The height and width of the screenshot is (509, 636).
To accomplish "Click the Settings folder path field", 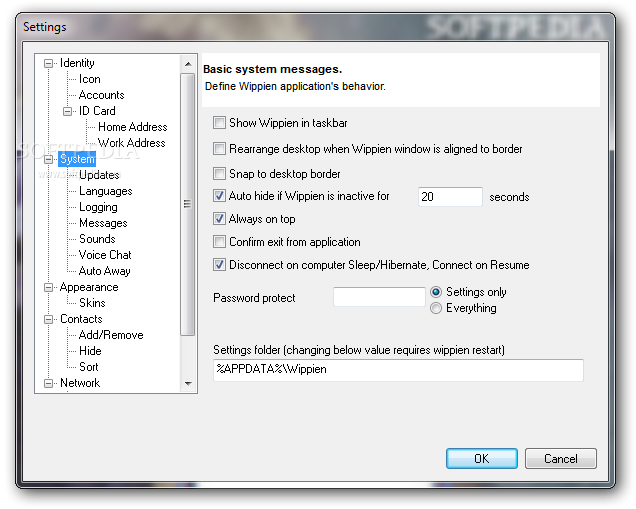I will pyautogui.click(x=398, y=370).
